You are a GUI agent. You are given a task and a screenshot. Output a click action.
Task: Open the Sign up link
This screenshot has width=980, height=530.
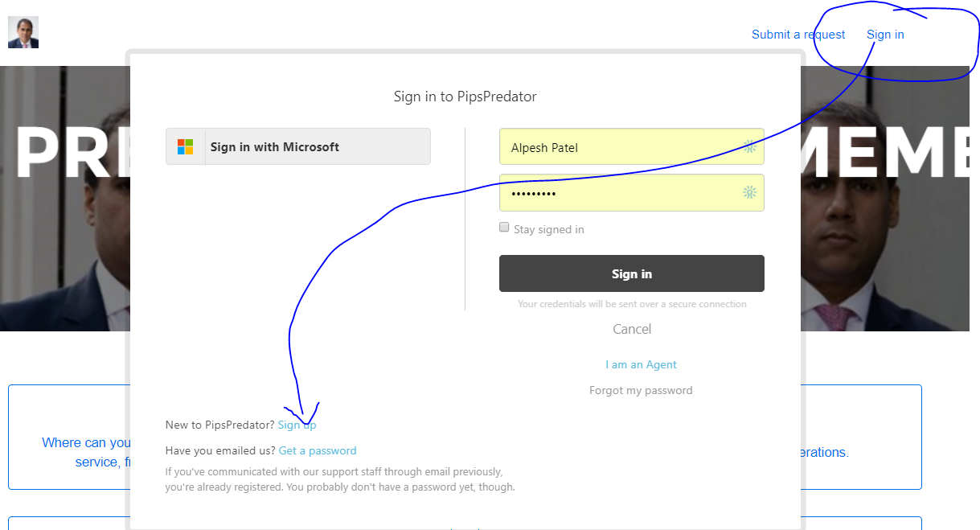297,425
